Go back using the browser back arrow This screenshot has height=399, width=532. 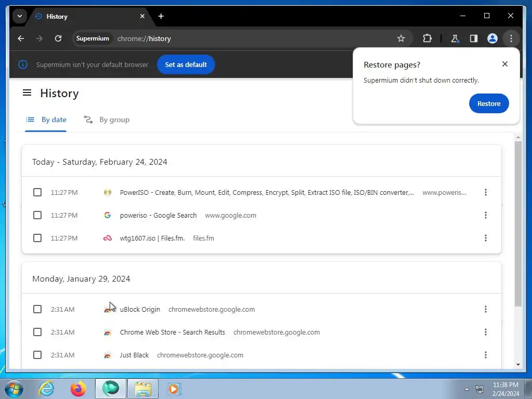(21, 38)
